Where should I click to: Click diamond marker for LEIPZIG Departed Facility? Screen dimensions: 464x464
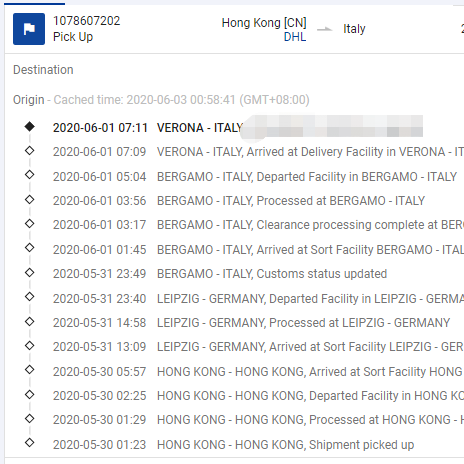point(30,297)
